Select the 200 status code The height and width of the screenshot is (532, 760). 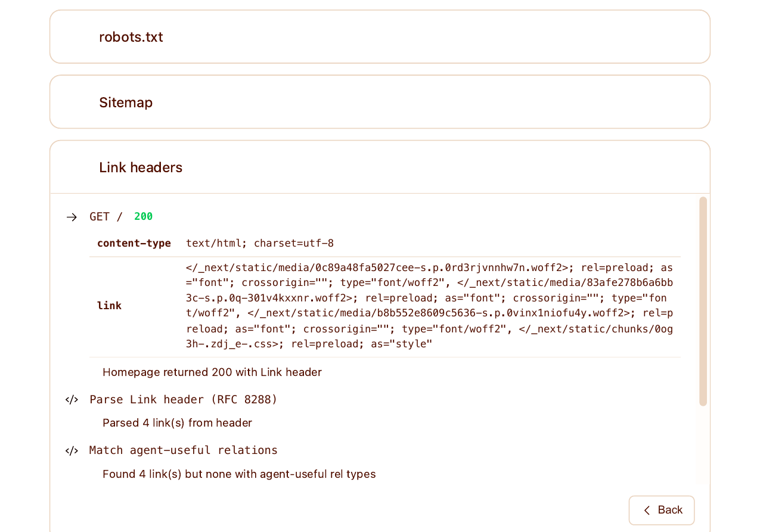point(143,217)
